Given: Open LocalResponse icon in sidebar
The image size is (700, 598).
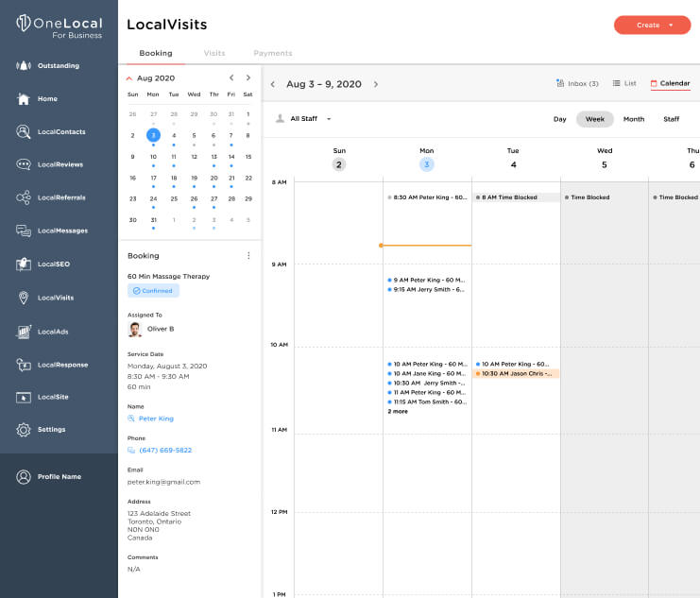Looking at the screenshot, I should coord(24,365).
